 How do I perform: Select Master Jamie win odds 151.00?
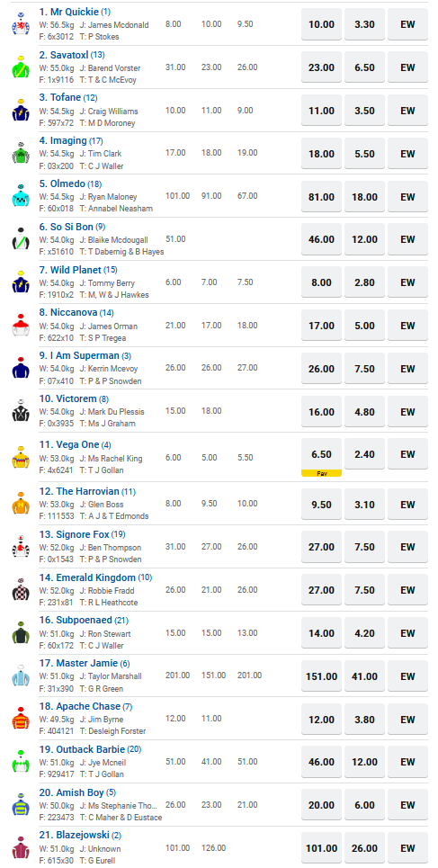click(321, 676)
